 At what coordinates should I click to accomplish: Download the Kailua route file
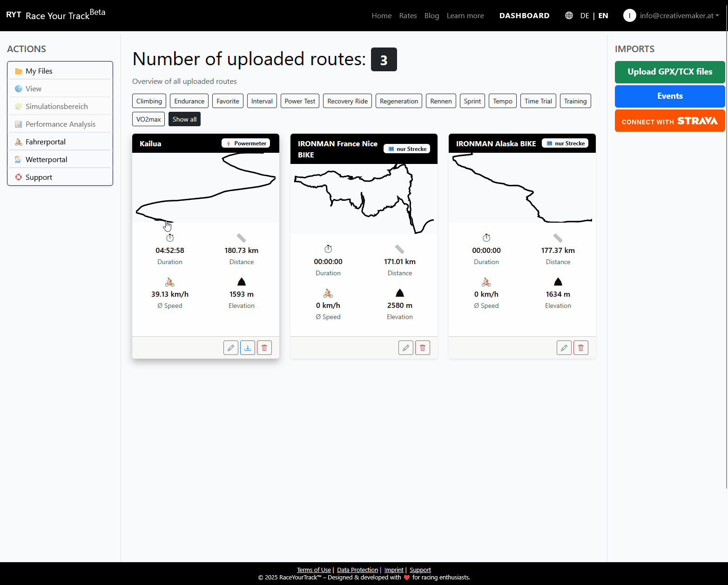click(x=247, y=347)
